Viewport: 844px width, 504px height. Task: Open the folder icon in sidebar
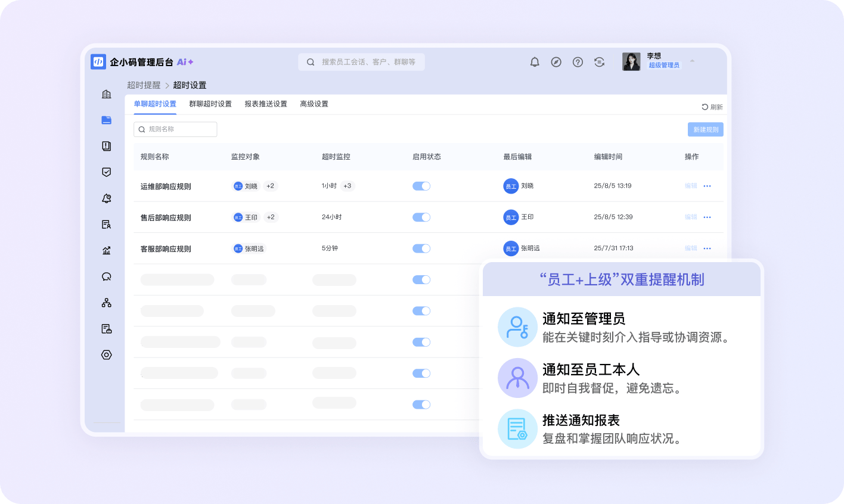click(x=107, y=120)
